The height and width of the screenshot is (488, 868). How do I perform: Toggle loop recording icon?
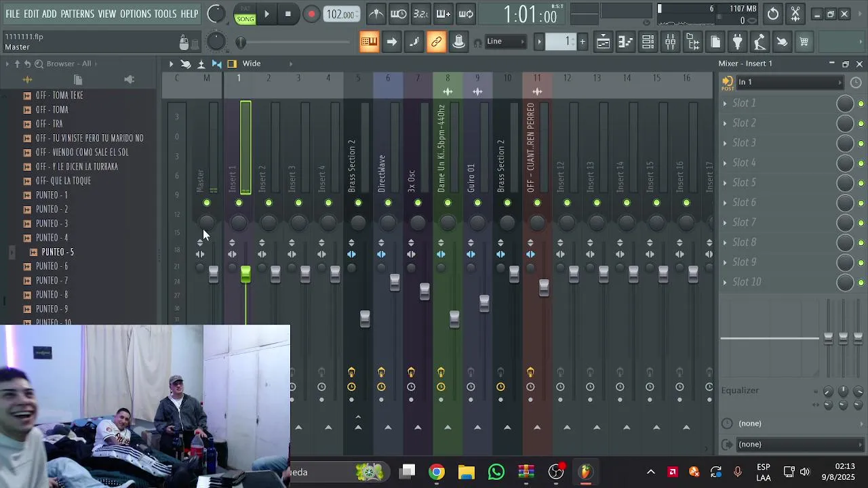click(466, 14)
